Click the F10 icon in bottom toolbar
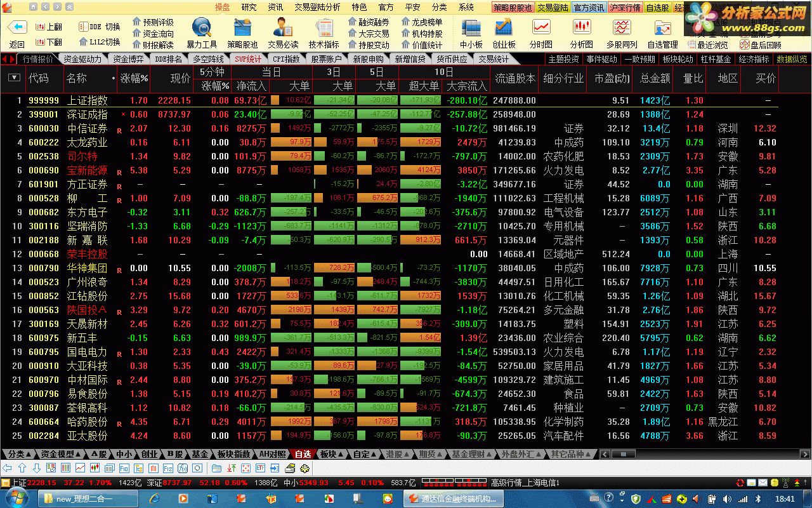Viewport: 812px width, 508px height. (x=124, y=468)
